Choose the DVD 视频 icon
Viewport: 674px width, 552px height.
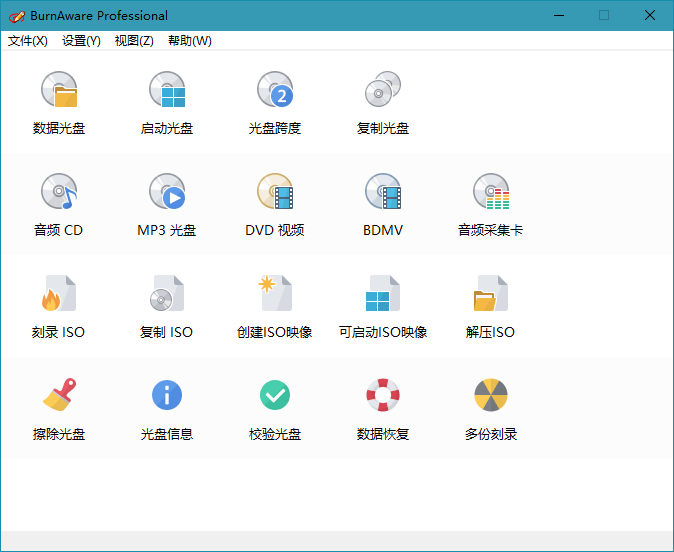[275, 192]
